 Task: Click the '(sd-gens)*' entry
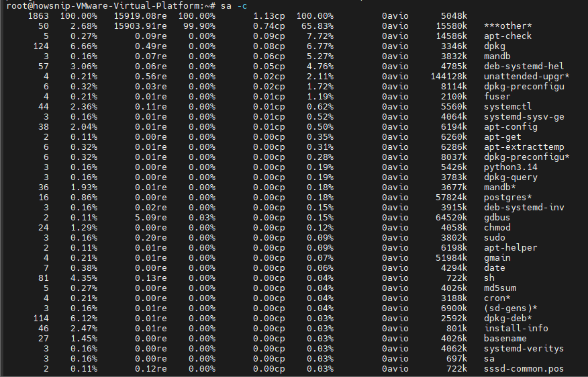point(510,308)
